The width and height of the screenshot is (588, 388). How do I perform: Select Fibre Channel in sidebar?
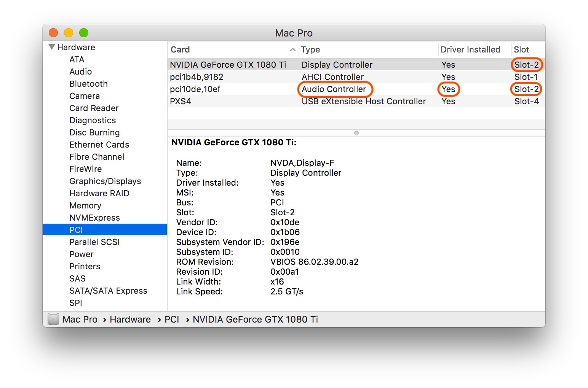(x=97, y=157)
